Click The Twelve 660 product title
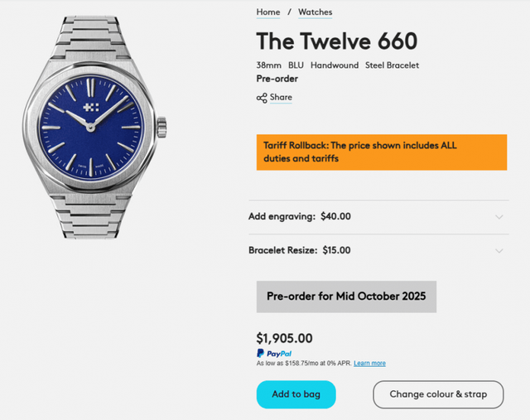 point(336,41)
